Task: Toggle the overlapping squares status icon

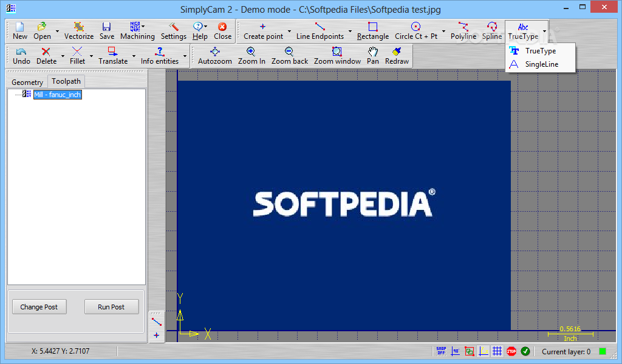Action: [x=470, y=351]
